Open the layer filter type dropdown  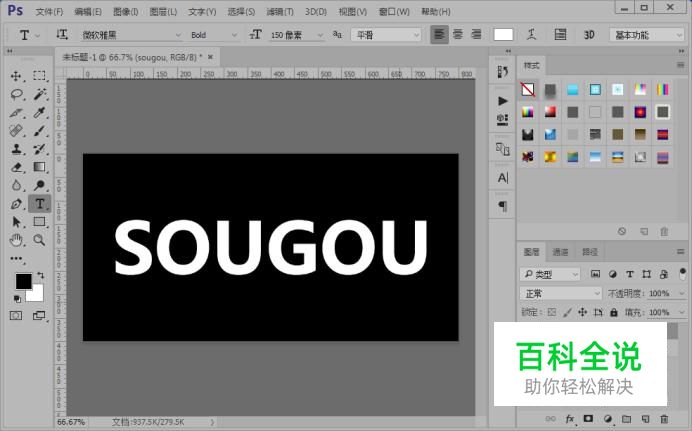[x=550, y=274]
